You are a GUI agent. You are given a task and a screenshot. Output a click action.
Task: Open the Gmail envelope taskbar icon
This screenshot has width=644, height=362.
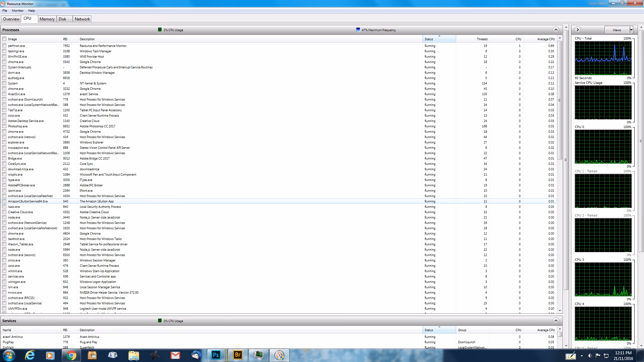(175, 355)
